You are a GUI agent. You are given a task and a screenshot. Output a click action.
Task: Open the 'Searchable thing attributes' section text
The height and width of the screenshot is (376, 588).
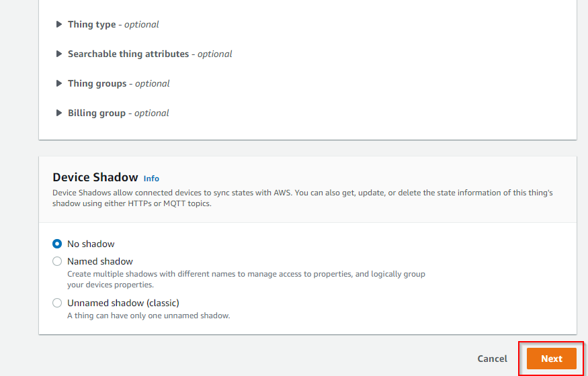tap(128, 54)
